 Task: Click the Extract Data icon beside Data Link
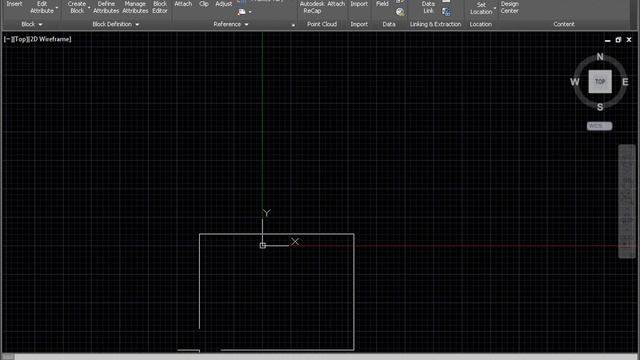tap(446, 12)
